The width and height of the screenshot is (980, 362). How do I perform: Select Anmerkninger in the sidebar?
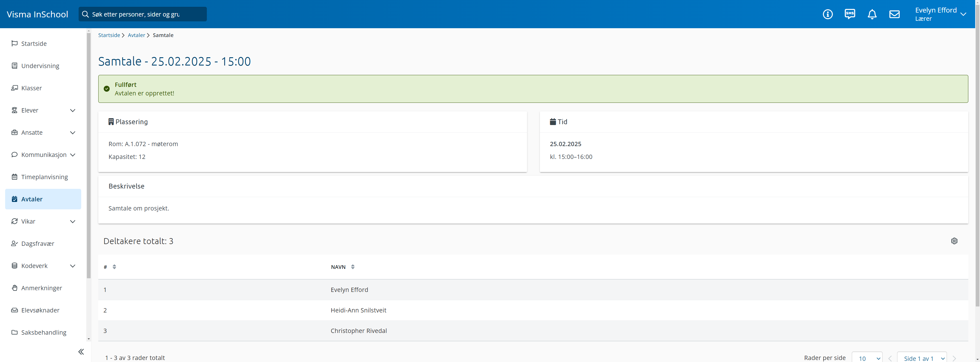coord(42,288)
